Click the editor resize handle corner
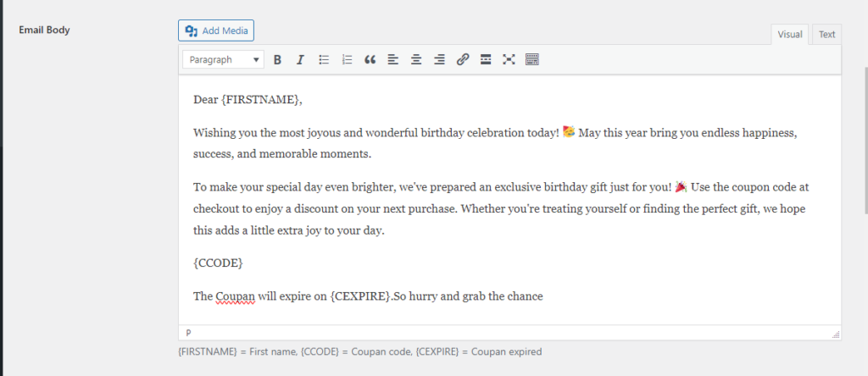The height and width of the screenshot is (376, 868). click(x=836, y=335)
